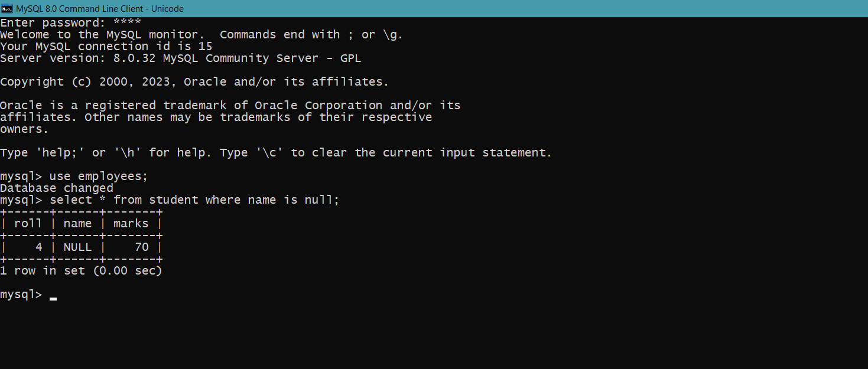The height and width of the screenshot is (369, 868).
Task: Click the 'Oracle is a registered trademark' line
Action: (230, 106)
